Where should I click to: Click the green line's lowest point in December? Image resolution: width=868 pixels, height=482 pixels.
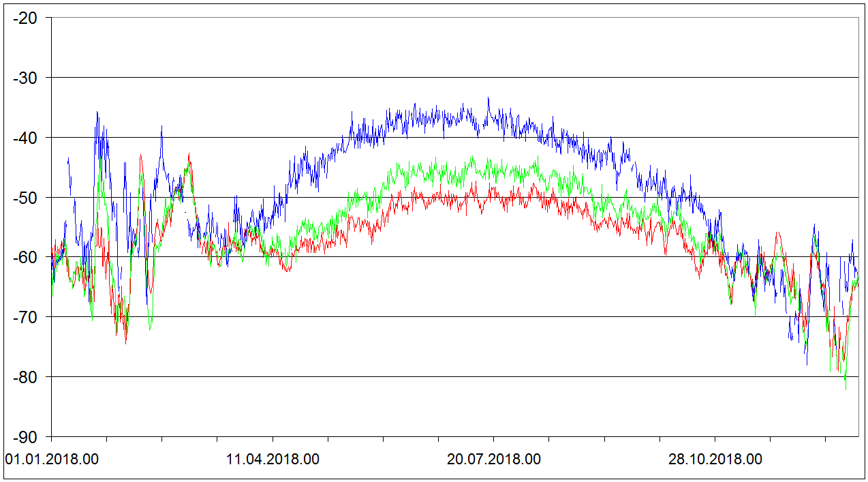click(x=846, y=388)
